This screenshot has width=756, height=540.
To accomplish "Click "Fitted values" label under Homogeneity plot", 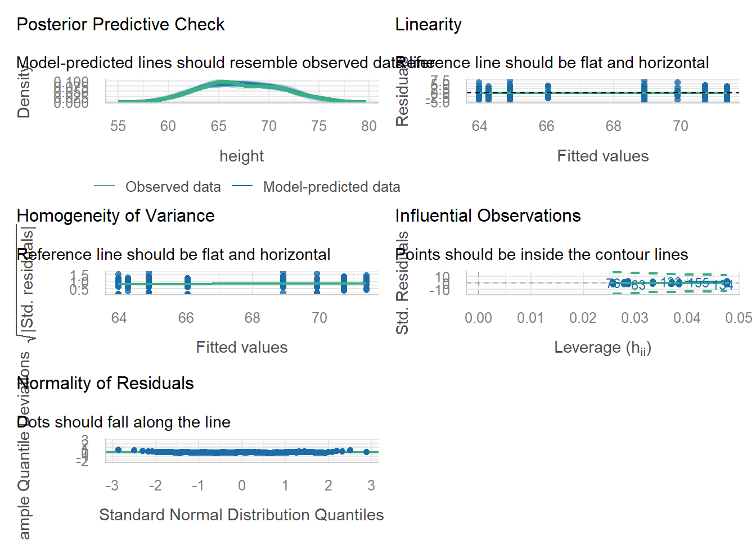I will point(241,348).
